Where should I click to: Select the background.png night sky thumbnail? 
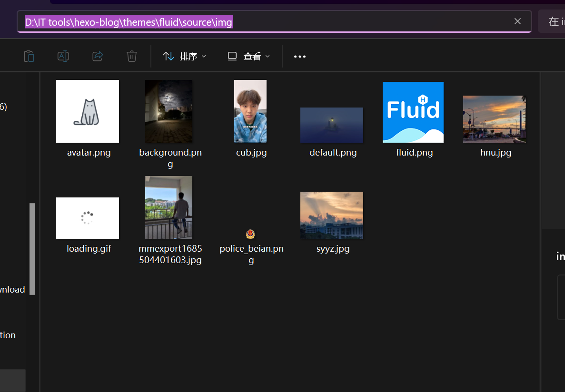[169, 111]
